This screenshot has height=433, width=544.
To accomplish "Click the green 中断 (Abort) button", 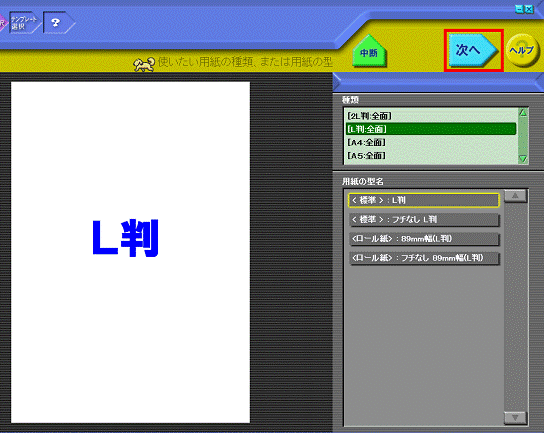I will pyautogui.click(x=369, y=51).
